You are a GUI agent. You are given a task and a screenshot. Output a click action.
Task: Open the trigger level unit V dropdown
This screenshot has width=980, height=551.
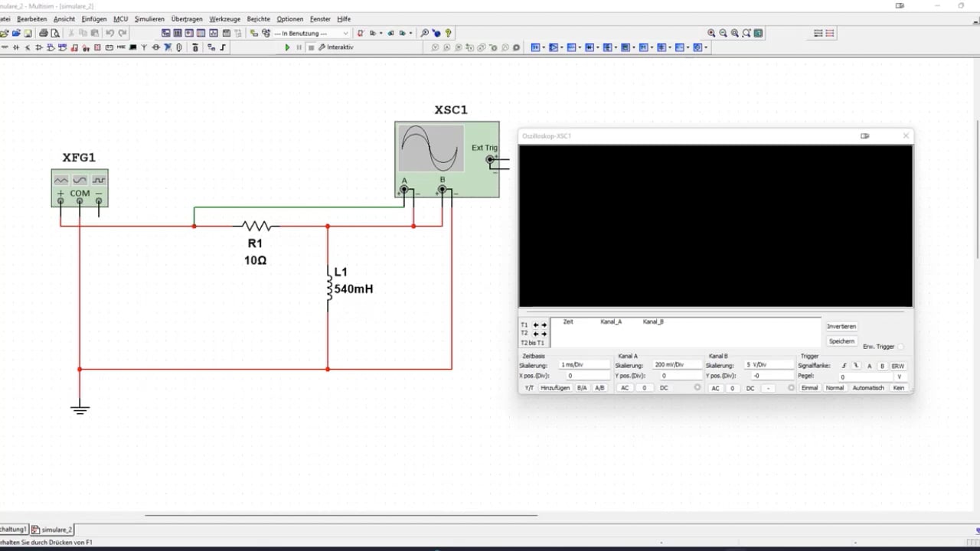coord(900,377)
